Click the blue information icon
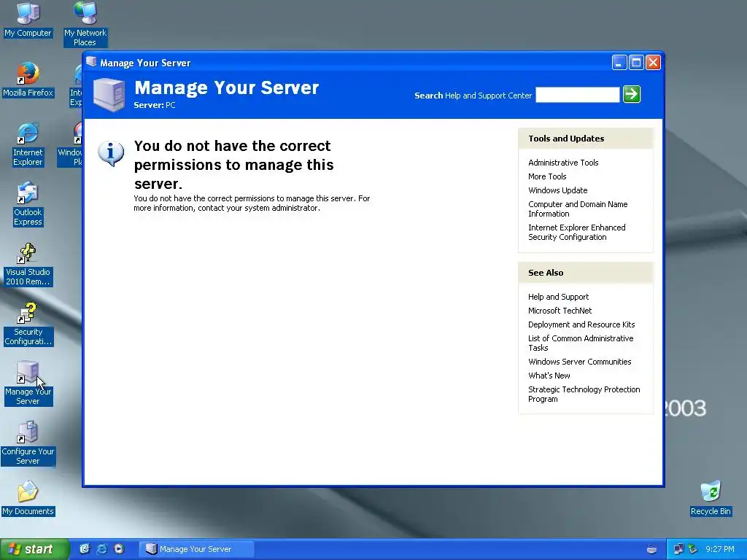Image resolution: width=747 pixels, height=560 pixels. coord(111,153)
